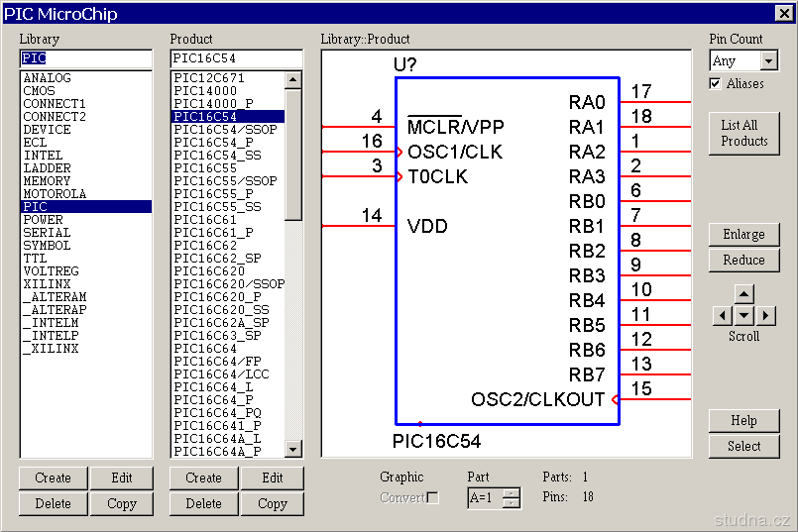Select PIC16C641_P product

point(228,426)
